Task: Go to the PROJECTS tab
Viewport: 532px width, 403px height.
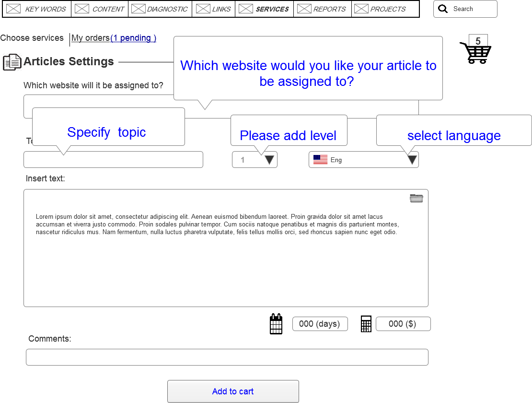Action: (x=385, y=9)
